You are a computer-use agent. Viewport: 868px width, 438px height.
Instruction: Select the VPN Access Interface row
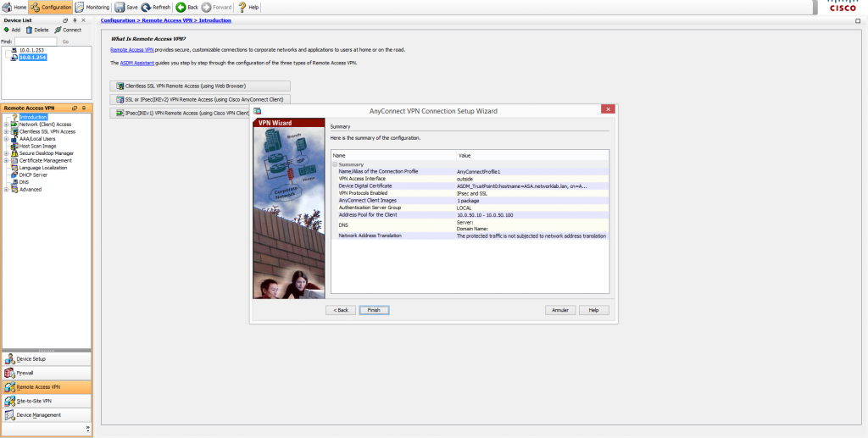pyautogui.click(x=470, y=180)
